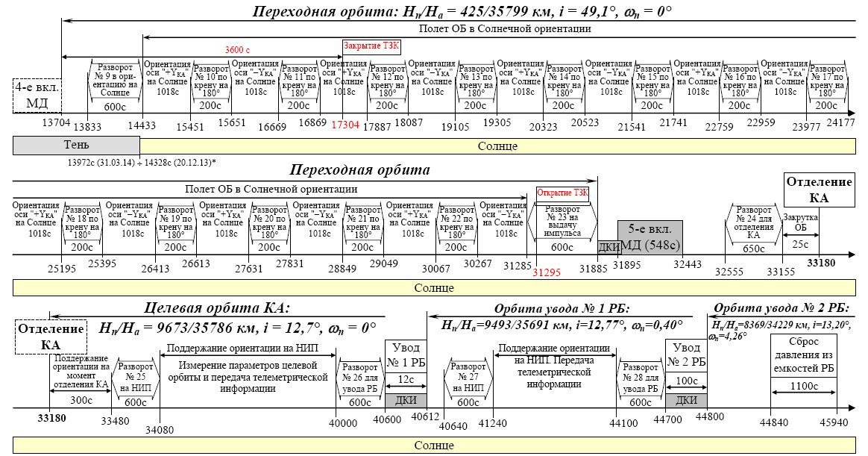
Task: Click the yellow 'Солнце' bar in row one
Action: (497, 146)
